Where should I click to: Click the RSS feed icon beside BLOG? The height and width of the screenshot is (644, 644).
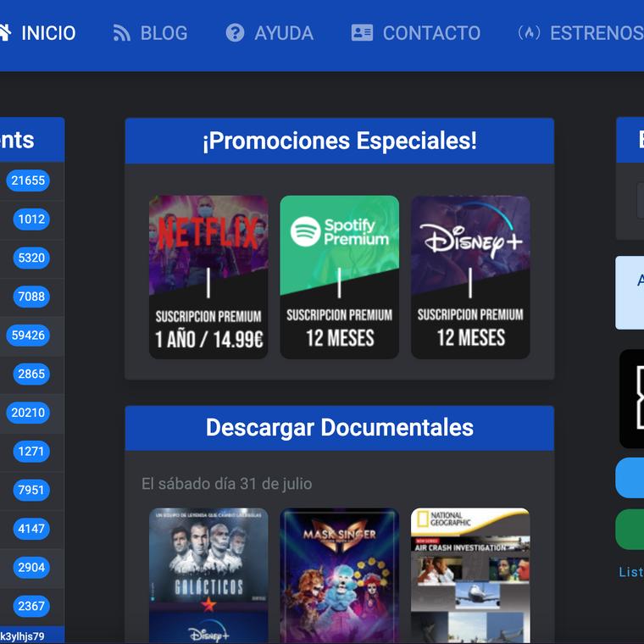click(122, 33)
